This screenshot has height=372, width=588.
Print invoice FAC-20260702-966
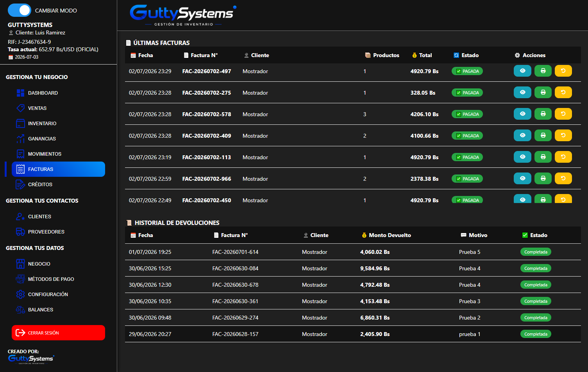pyautogui.click(x=543, y=178)
